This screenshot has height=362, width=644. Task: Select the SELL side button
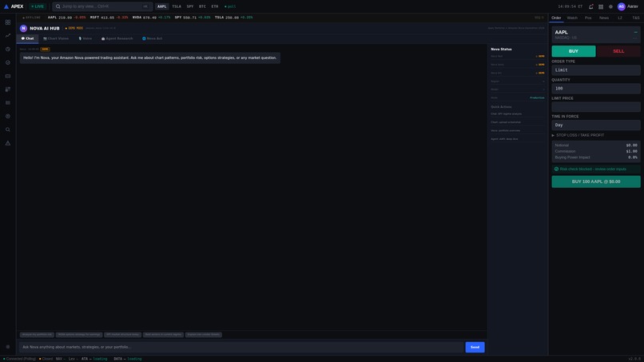coord(618,51)
